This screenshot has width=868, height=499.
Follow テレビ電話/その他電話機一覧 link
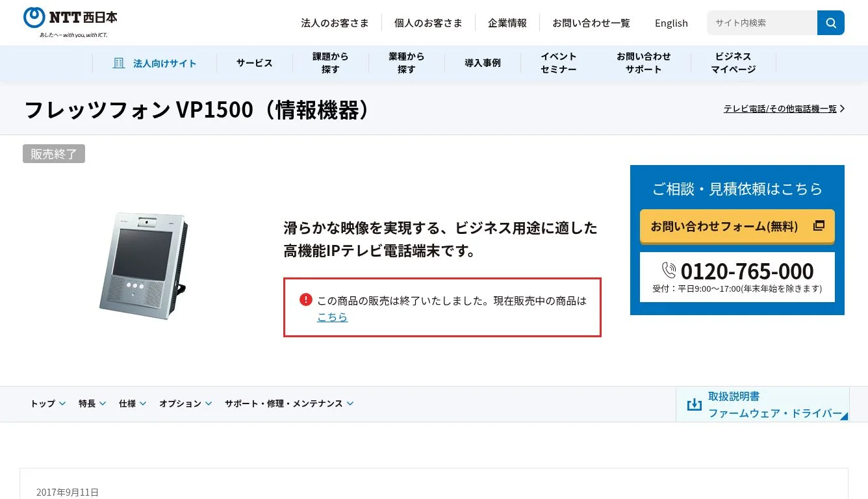pyautogui.click(x=780, y=109)
